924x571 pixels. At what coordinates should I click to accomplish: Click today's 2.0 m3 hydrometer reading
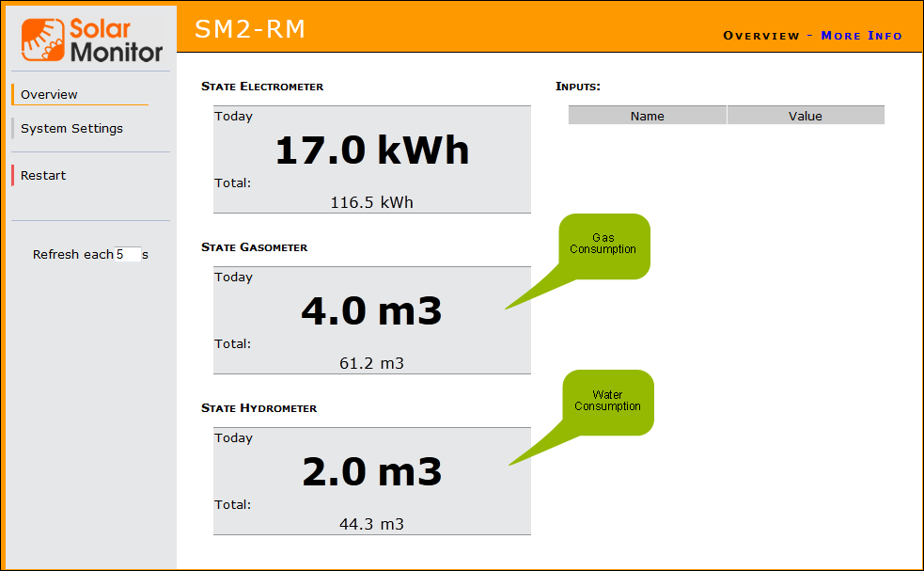pyautogui.click(x=371, y=472)
